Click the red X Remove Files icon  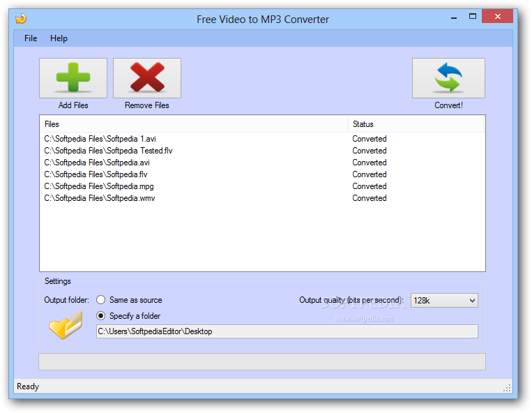[x=147, y=78]
